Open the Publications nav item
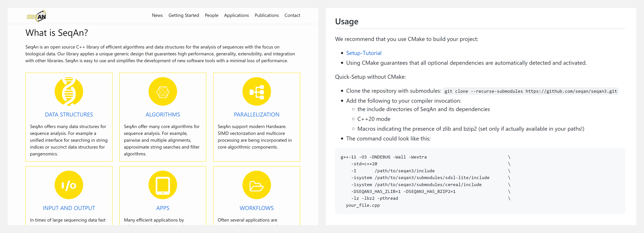 click(266, 15)
